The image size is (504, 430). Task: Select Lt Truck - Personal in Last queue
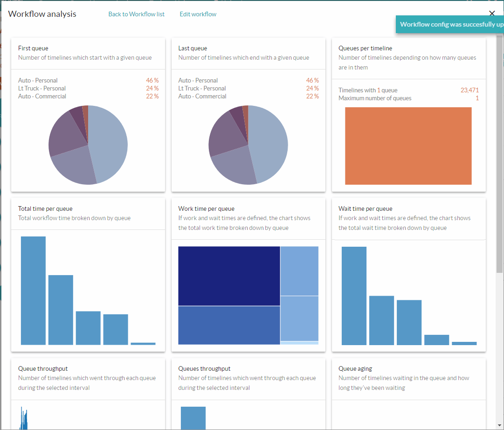pyautogui.click(x=202, y=89)
